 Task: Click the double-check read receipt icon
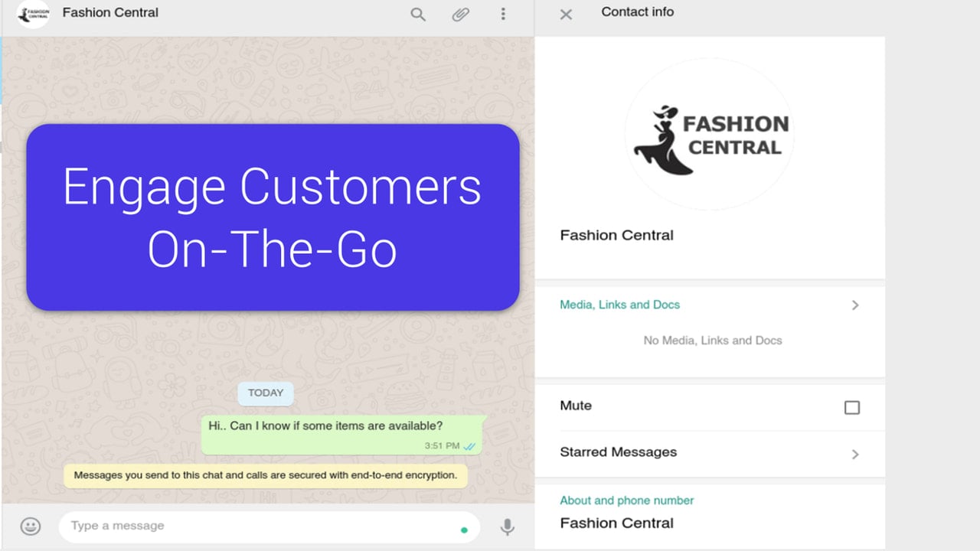coord(470,445)
